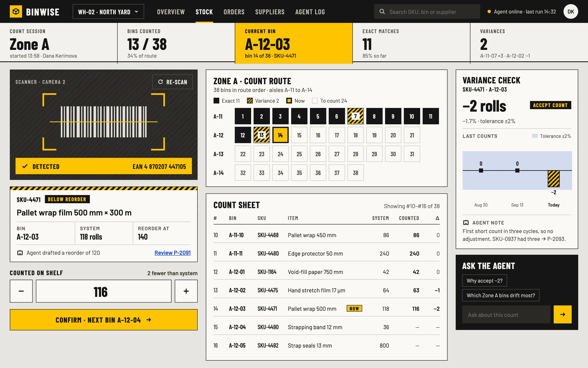This screenshot has height=368, width=588.
Task: Click the scanned barcode image
Action: tap(104, 122)
